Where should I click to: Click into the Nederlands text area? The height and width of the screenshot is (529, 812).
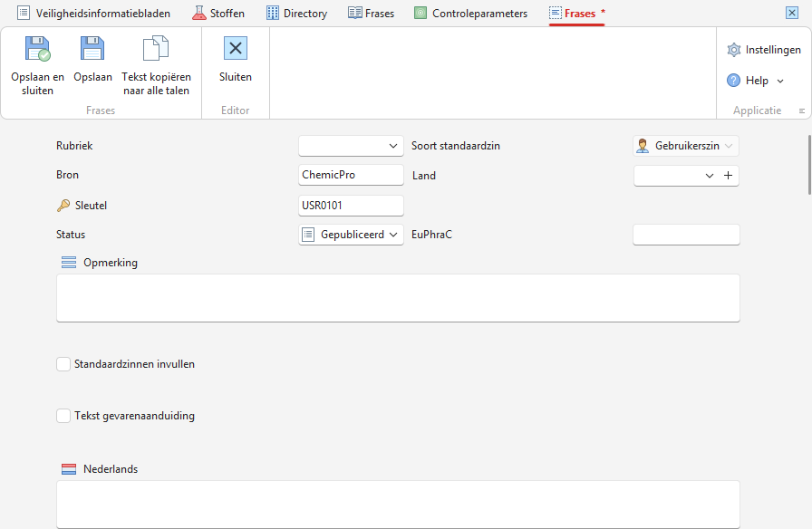pos(398,505)
